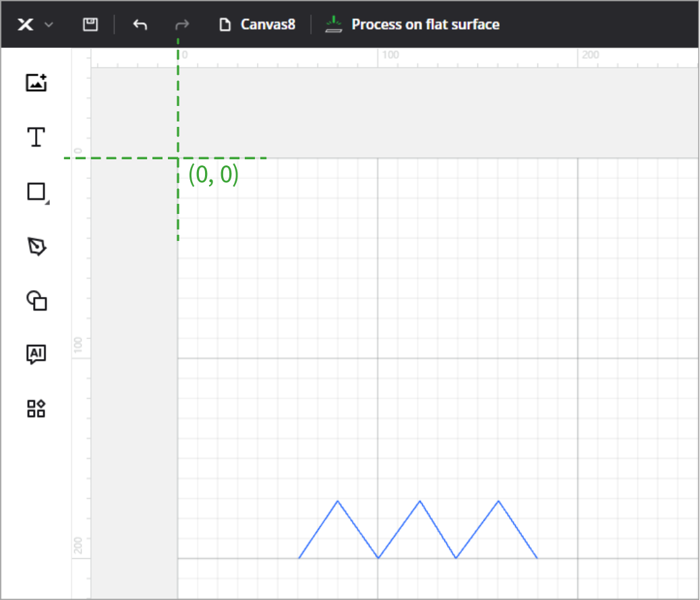
Task: Open the xTool logo main menu
Action: (x=26, y=25)
